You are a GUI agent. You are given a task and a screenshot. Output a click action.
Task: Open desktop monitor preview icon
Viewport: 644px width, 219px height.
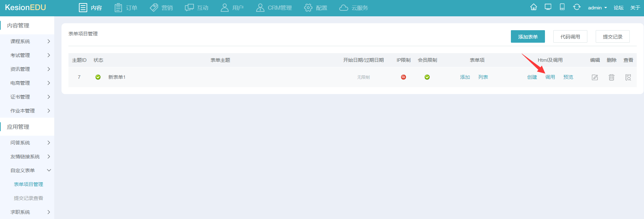(548, 7)
